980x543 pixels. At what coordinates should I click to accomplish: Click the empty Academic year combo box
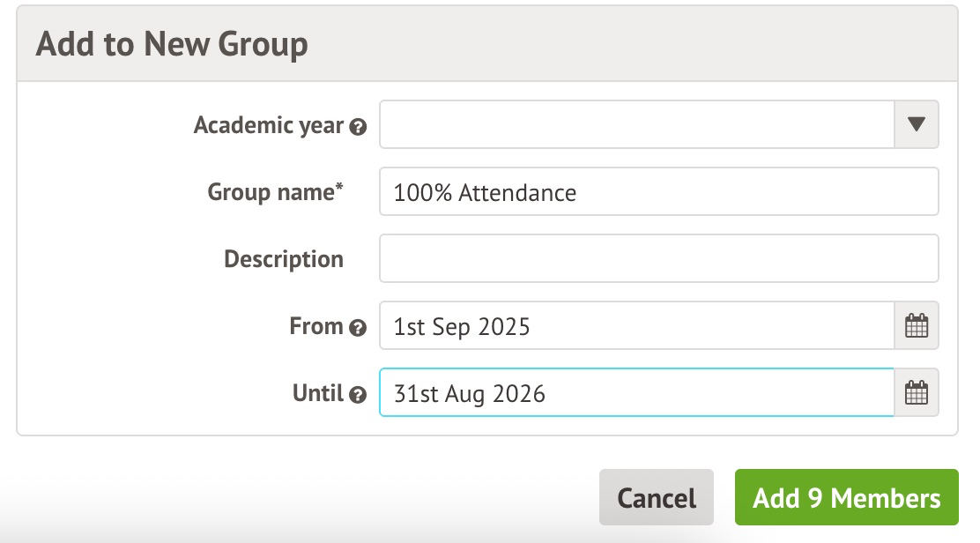[636, 124]
